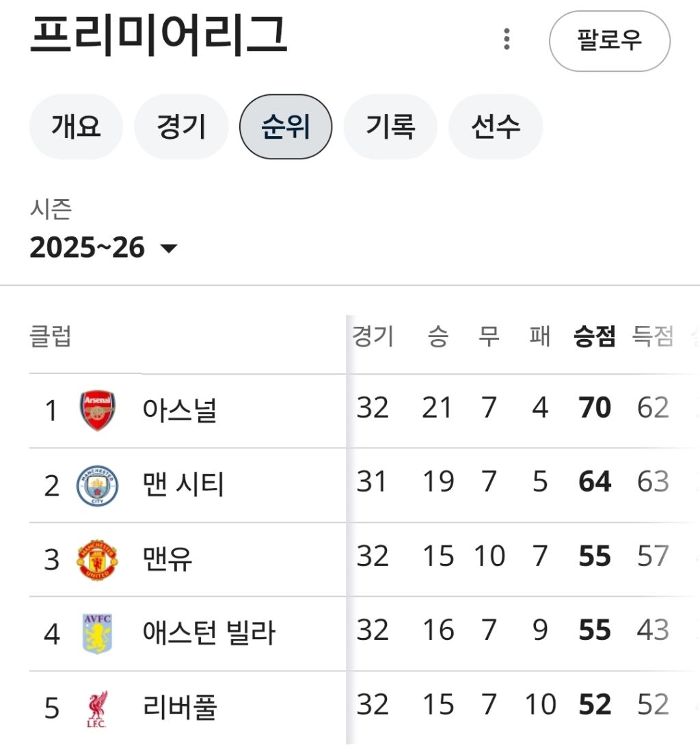
Task: Open the 기록 tab
Action: 390,126
